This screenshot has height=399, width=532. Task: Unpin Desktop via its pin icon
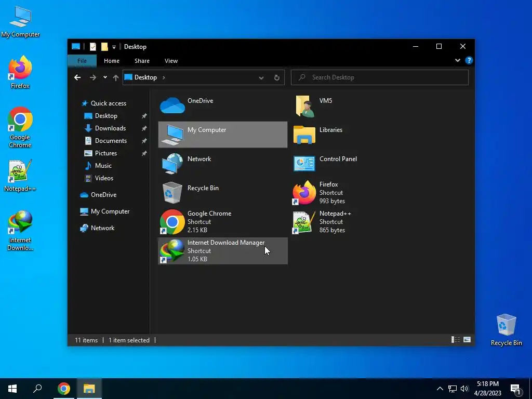pyautogui.click(x=144, y=116)
